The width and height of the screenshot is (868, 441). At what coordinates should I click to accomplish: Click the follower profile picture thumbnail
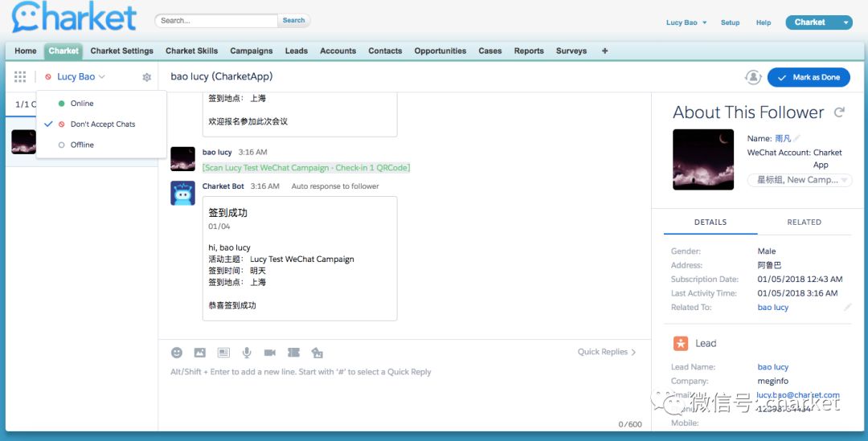coord(703,159)
